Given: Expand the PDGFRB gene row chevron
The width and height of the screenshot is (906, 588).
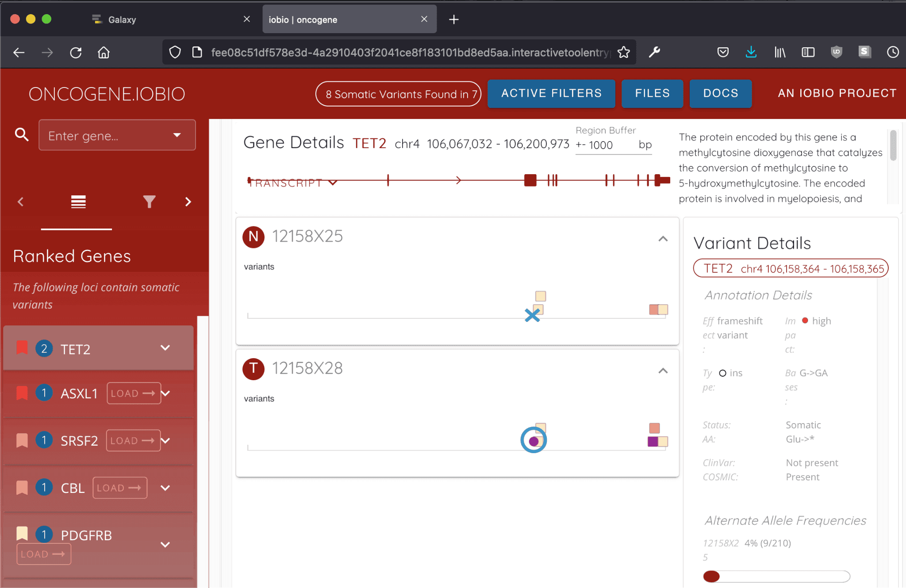Looking at the screenshot, I should point(165,544).
